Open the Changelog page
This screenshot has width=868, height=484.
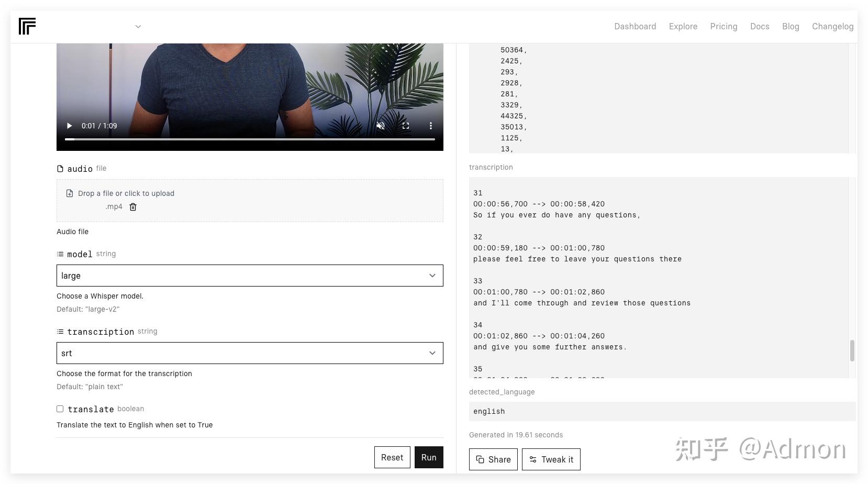pyautogui.click(x=832, y=26)
